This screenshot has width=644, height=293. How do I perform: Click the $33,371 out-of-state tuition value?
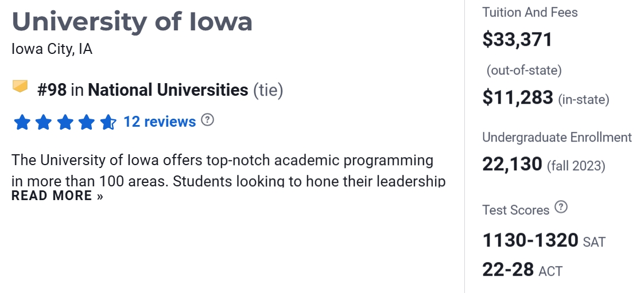point(517,40)
